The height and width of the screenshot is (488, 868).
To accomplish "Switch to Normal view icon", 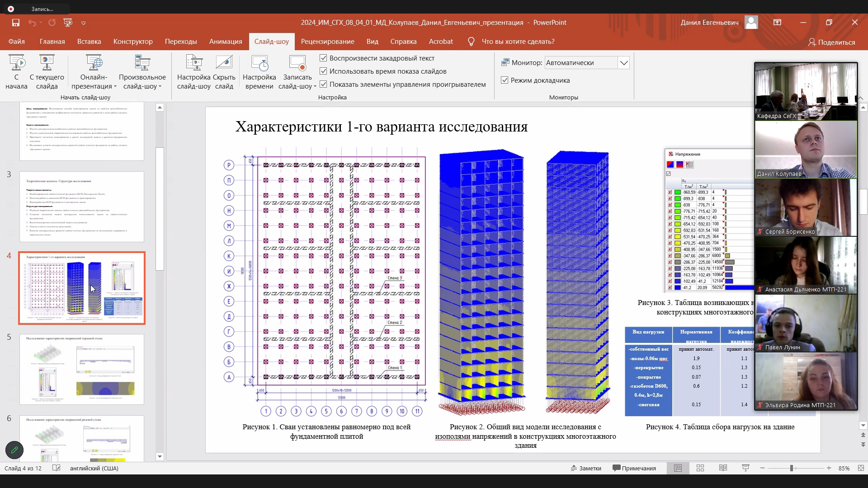I will pyautogui.click(x=678, y=468).
